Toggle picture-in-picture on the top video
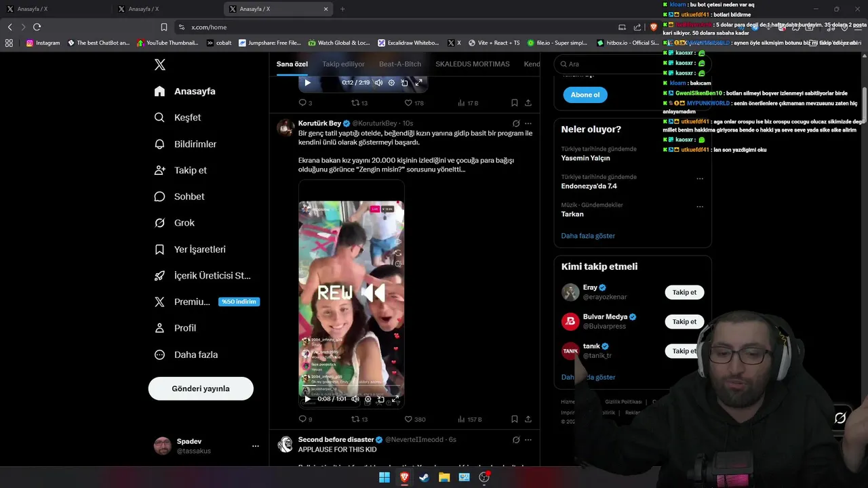This screenshot has height=488, width=868. [x=405, y=83]
